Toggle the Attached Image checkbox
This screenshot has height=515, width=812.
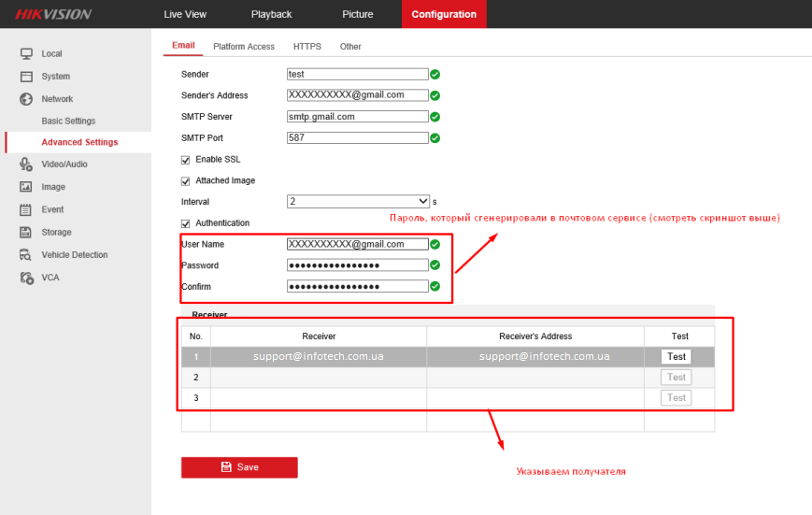pyautogui.click(x=185, y=181)
